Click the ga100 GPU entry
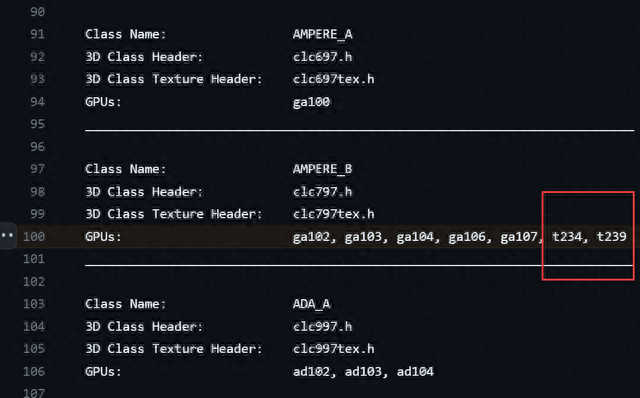640x398 pixels. [x=311, y=102]
